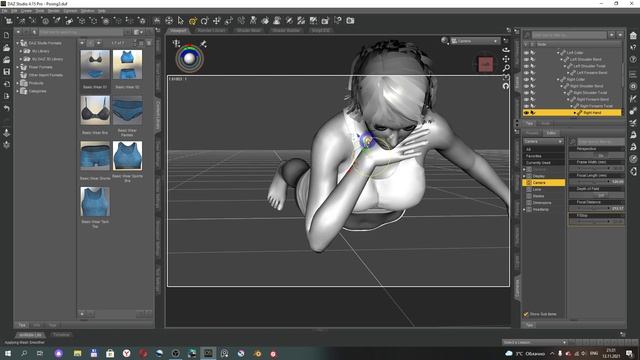Click the Render camera icon in toolbar
The image size is (640, 360).
[x=350, y=20]
